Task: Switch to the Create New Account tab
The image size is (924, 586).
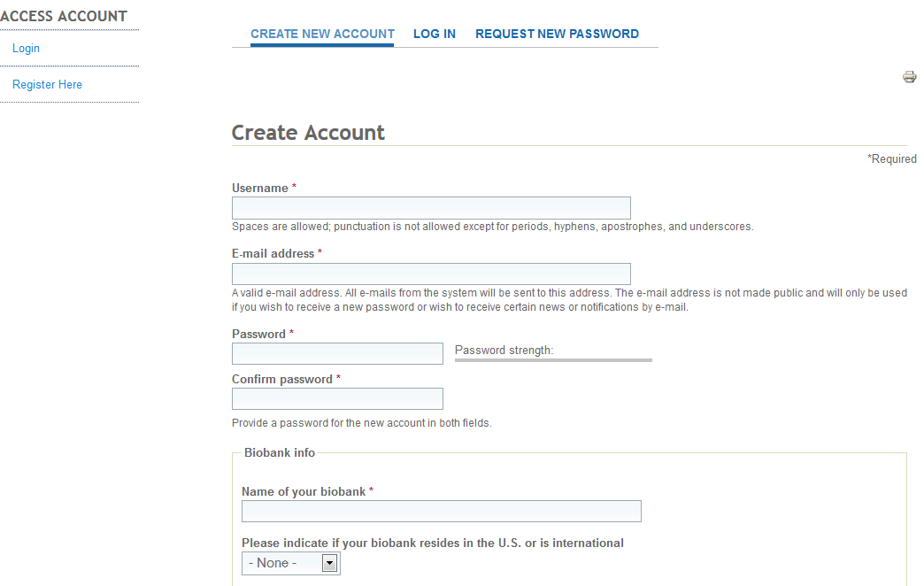Action: point(322,35)
